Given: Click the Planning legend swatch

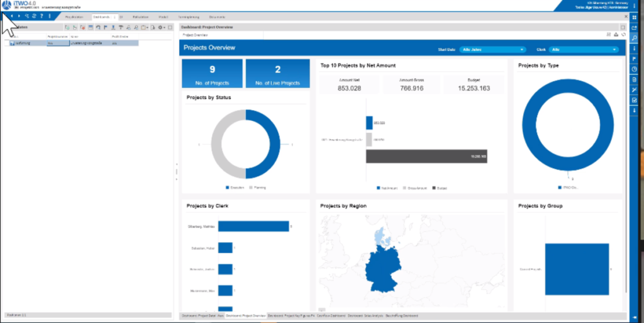Looking at the screenshot, I should coord(251,188).
